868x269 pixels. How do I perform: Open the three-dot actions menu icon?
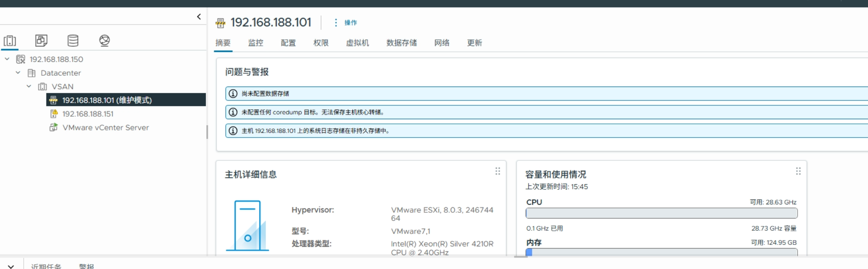point(336,23)
